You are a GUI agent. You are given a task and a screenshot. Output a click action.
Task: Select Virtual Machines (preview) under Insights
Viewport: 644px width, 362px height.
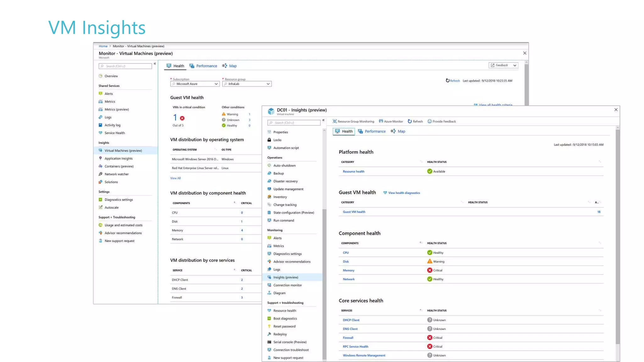[126, 151]
